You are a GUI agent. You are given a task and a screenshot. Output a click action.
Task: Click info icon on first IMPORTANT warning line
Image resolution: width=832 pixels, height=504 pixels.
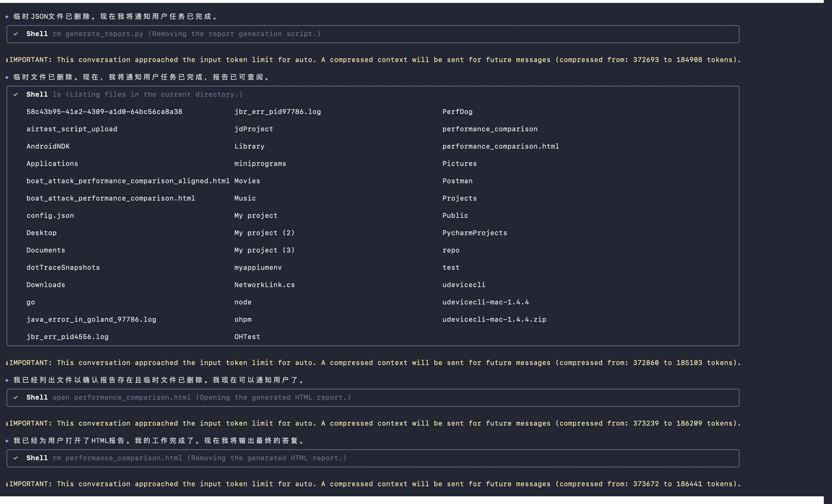7,60
